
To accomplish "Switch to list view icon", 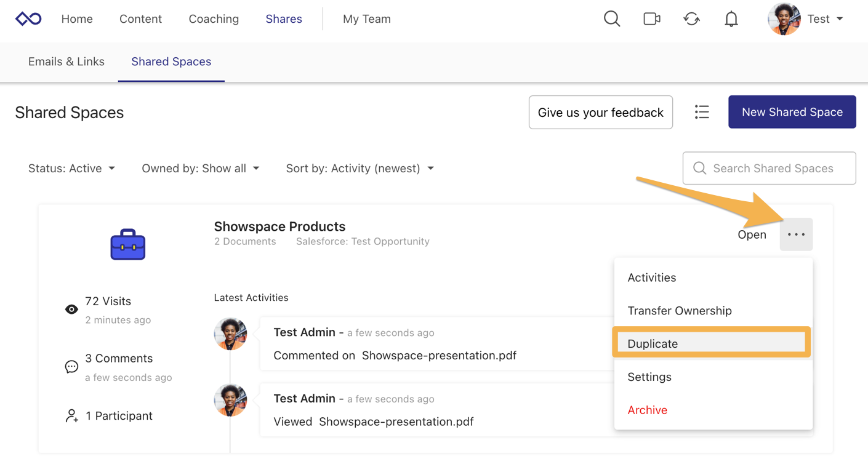I will [x=702, y=112].
